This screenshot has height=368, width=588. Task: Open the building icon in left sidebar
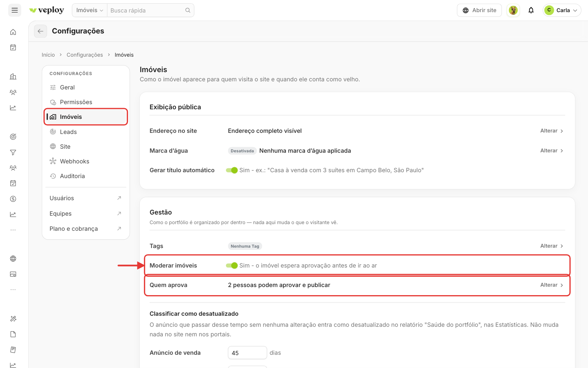[13, 77]
